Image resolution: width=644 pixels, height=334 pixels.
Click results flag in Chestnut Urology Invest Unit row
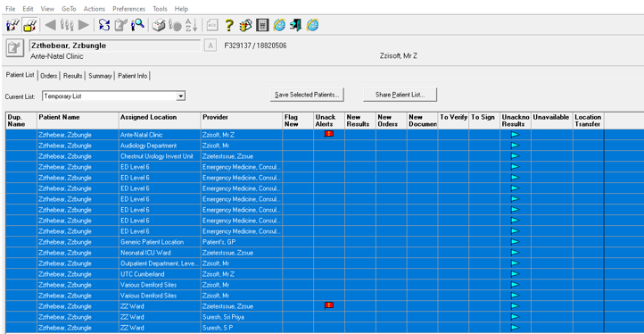pyautogui.click(x=515, y=156)
